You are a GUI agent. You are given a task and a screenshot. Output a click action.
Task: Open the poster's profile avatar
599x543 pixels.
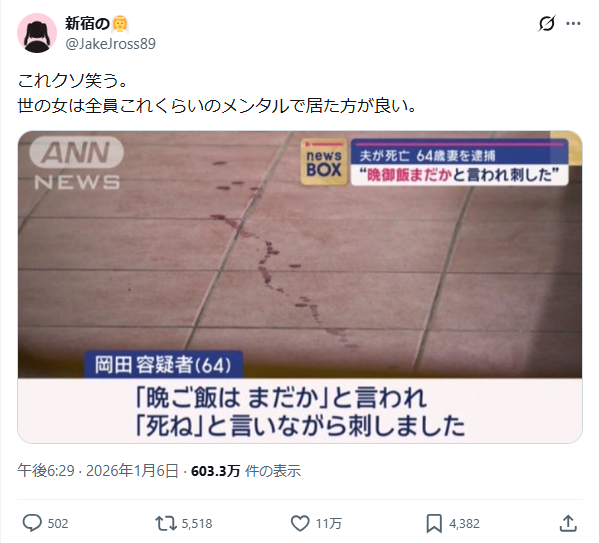pyautogui.click(x=37, y=33)
